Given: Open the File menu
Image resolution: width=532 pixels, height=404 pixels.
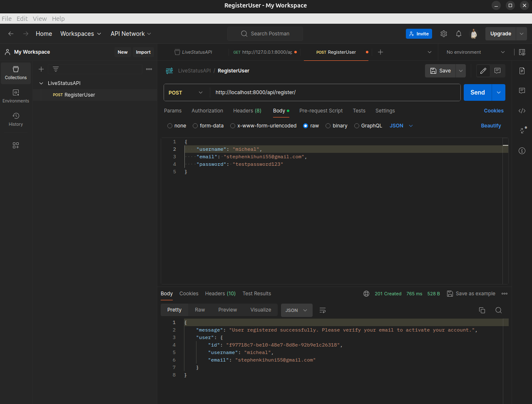Looking at the screenshot, I should pyautogui.click(x=7, y=19).
